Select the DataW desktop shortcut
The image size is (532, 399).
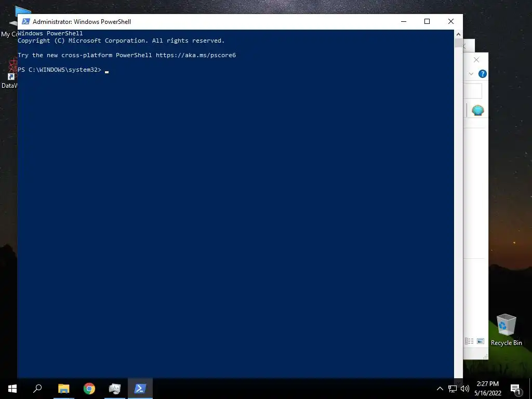click(x=9, y=74)
